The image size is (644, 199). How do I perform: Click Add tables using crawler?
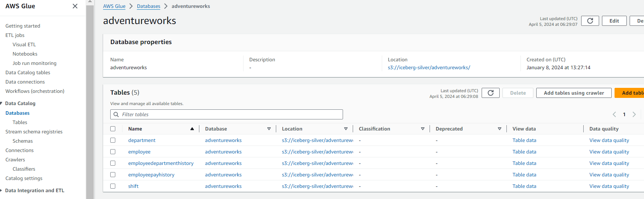(574, 93)
